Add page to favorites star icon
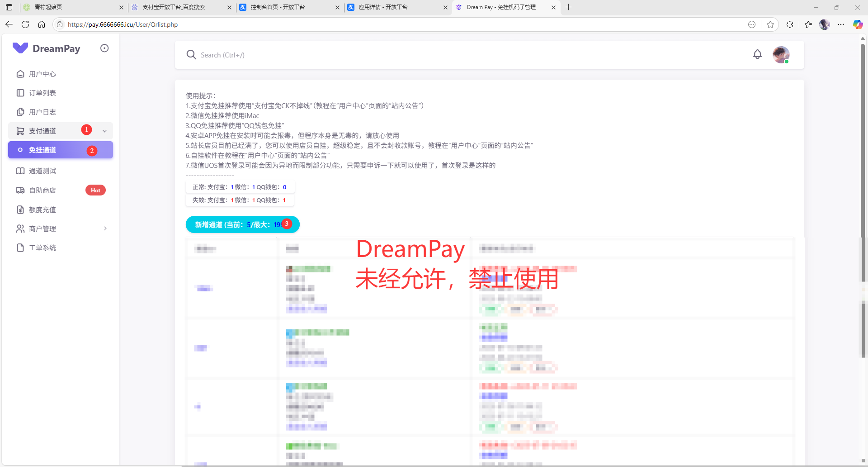The image size is (868, 467). point(770,24)
